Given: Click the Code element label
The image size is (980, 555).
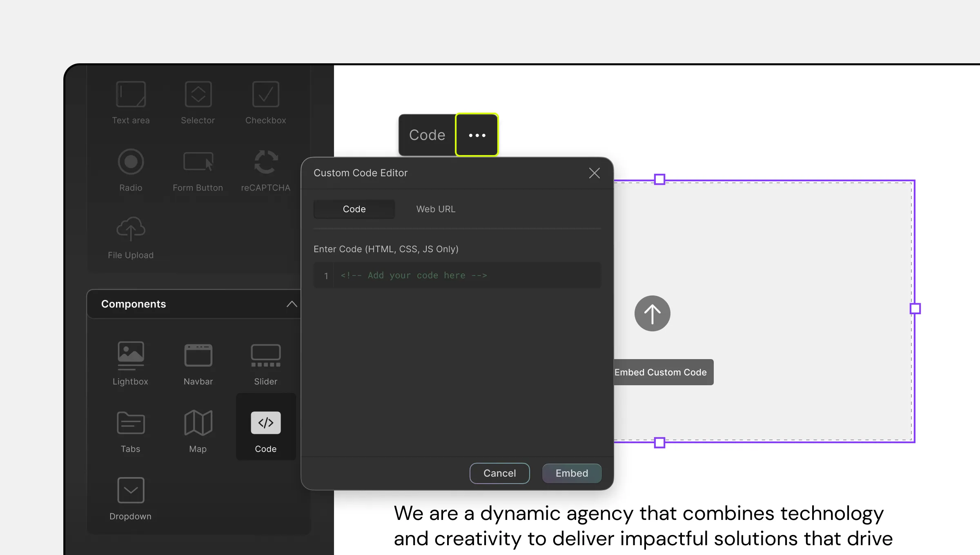Looking at the screenshot, I should pyautogui.click(x=427, y=135).
